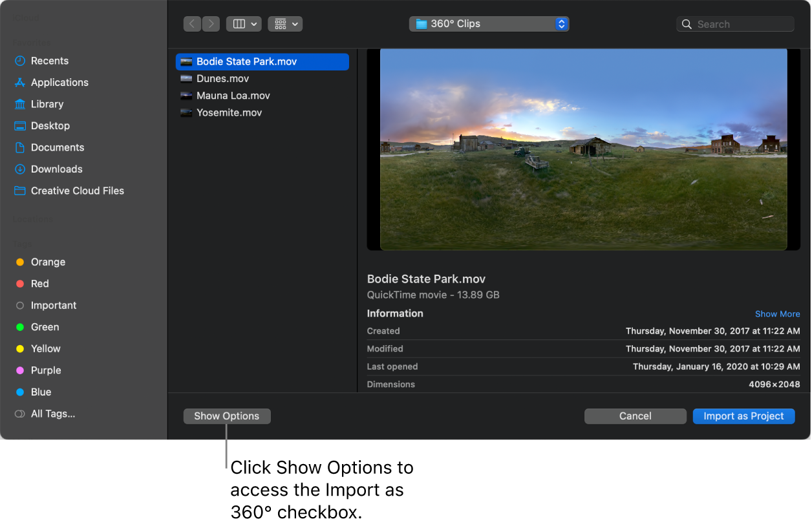Filter files by the Red tag
This screenshot has height=530, width=812.
[40, 283]
